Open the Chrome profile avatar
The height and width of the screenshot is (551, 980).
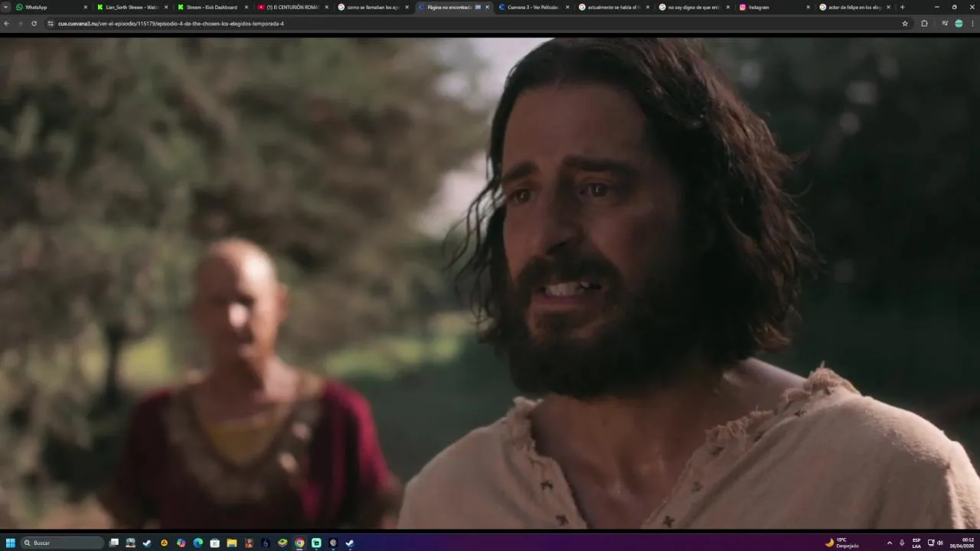tap(959, 24)
